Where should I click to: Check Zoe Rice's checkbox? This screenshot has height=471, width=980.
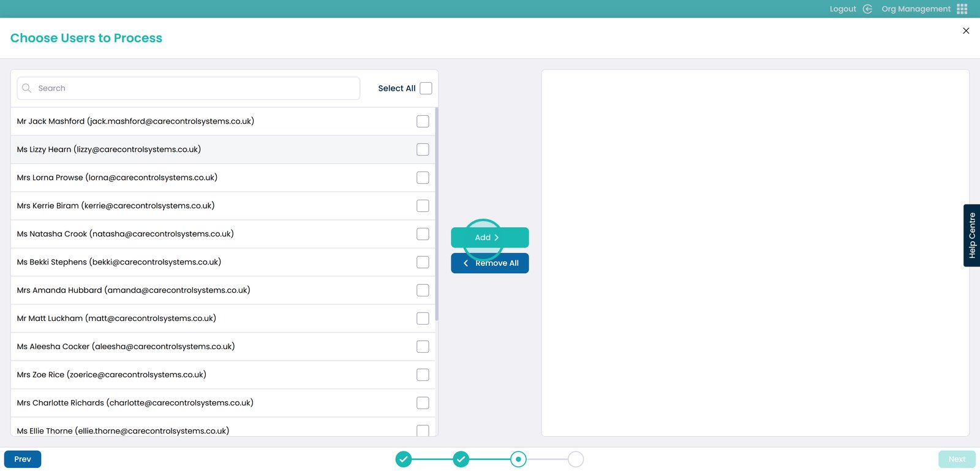click(x=423, y=375)
